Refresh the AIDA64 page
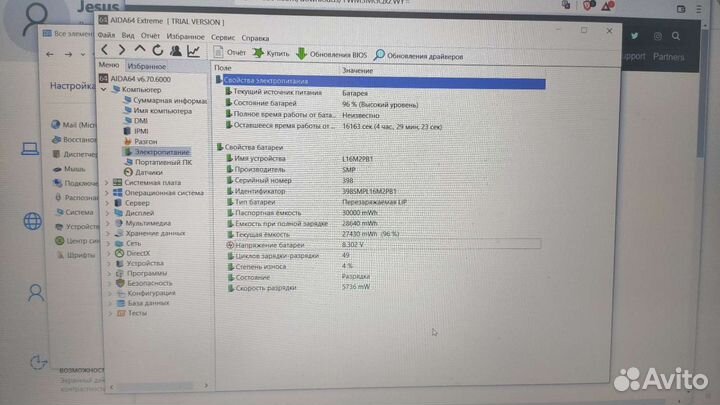Screen dimensions: 720x405 158,50
